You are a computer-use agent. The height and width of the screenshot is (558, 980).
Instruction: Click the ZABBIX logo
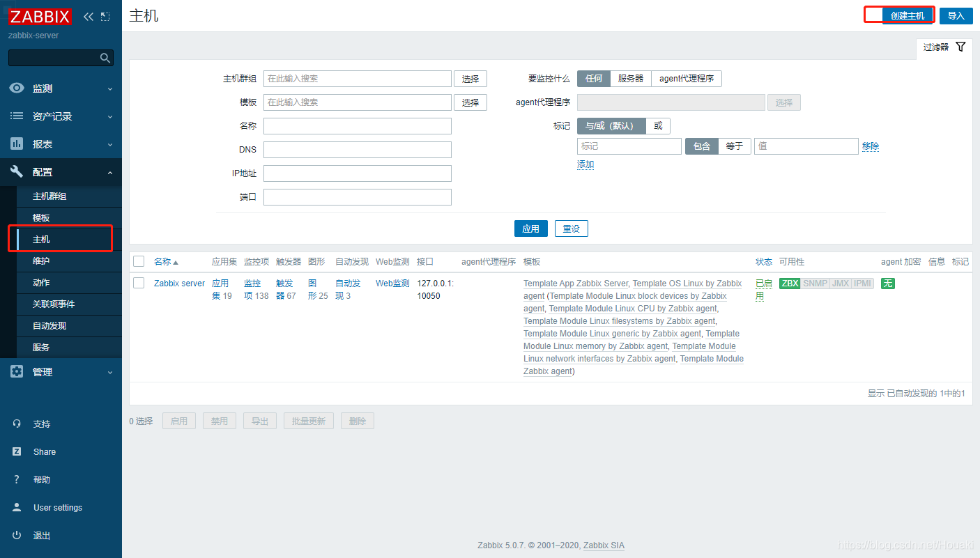(x=40, y=17)
